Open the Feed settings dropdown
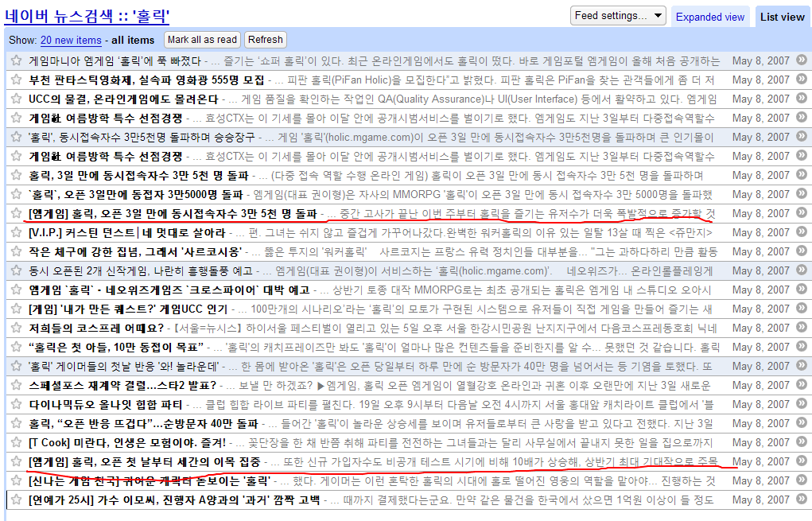Image resolution: width=812 pixels, height=521 pixels. point(618,16)
